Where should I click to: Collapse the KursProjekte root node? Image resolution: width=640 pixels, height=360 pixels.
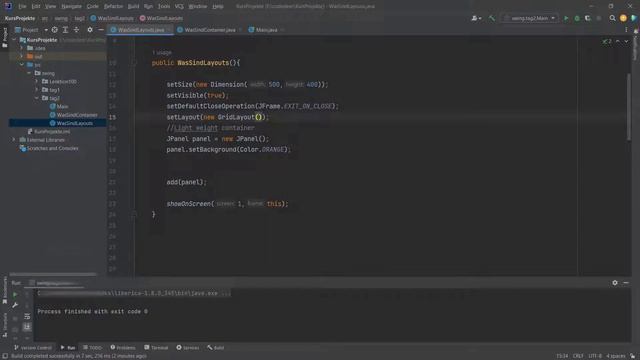click(14, 40)
